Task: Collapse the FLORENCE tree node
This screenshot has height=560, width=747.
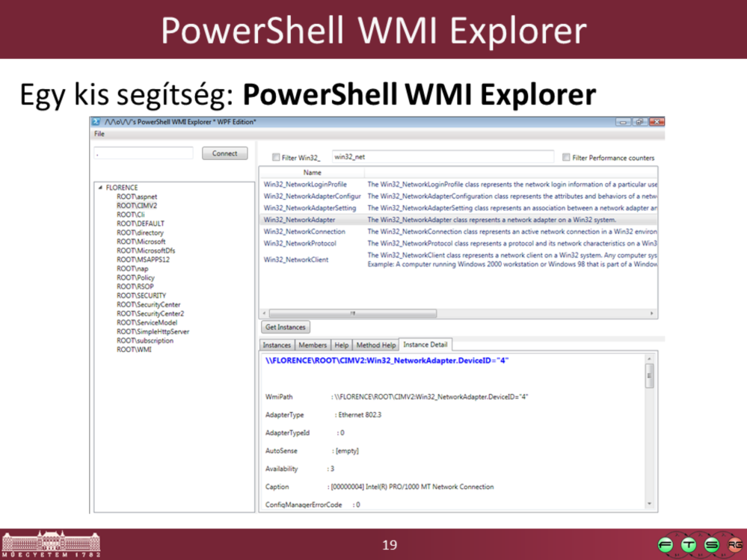Action: (100, 188)
